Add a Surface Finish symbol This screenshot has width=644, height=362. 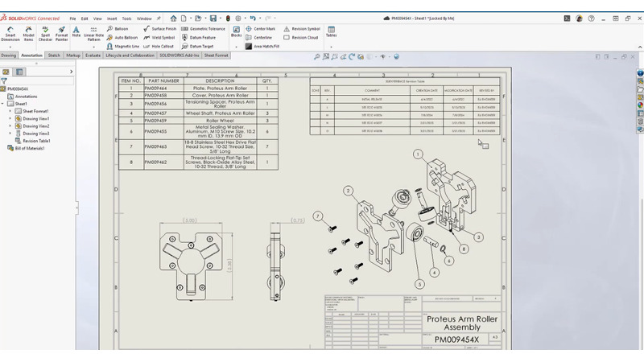click(x=160, y=28)
